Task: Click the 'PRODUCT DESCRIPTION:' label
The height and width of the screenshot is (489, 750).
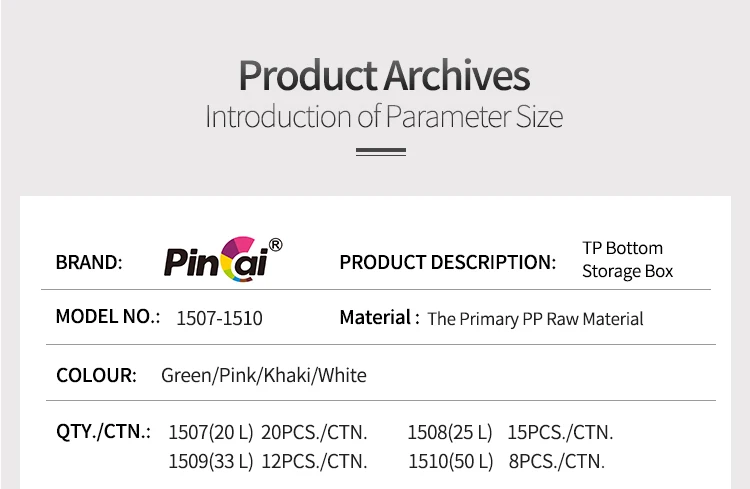Action: pyautogui.click(x=448, y=262)
